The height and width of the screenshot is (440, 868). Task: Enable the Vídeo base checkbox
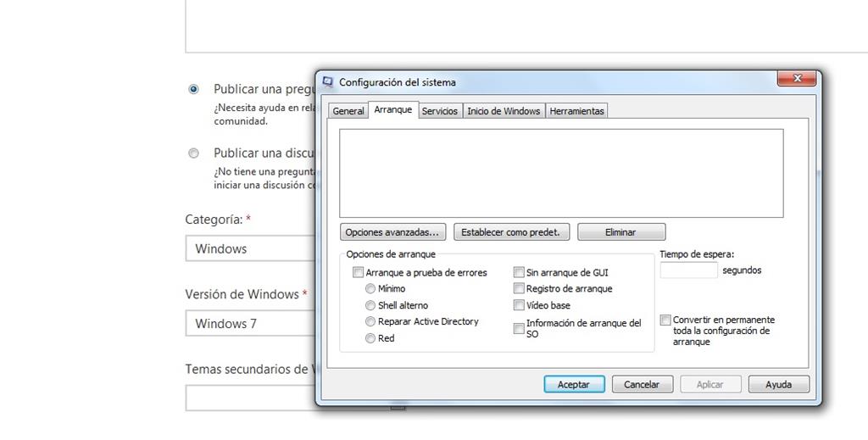tap(519, 305)
